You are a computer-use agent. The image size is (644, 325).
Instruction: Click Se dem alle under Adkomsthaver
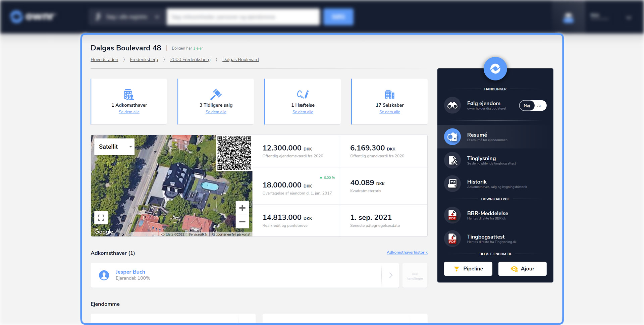tap(129, 112)
